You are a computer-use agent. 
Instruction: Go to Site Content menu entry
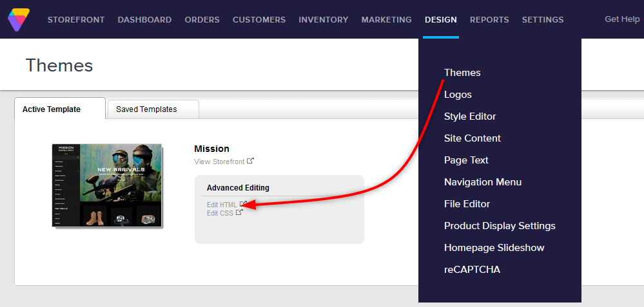(472, 138)
